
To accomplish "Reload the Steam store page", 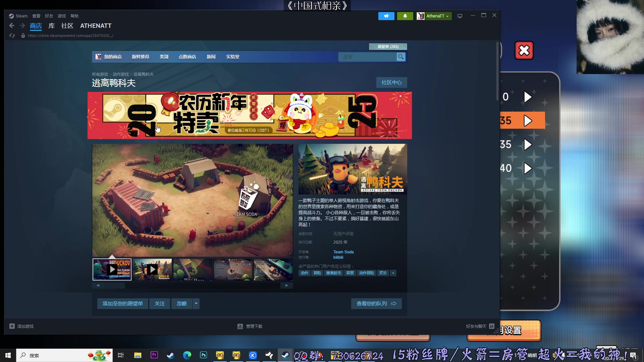I will 12,36.
